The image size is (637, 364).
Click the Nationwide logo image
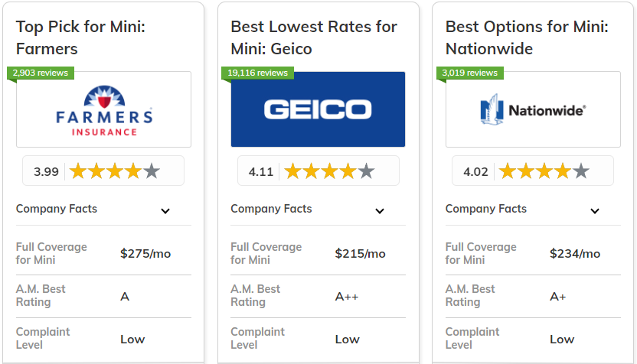[533, 109]
